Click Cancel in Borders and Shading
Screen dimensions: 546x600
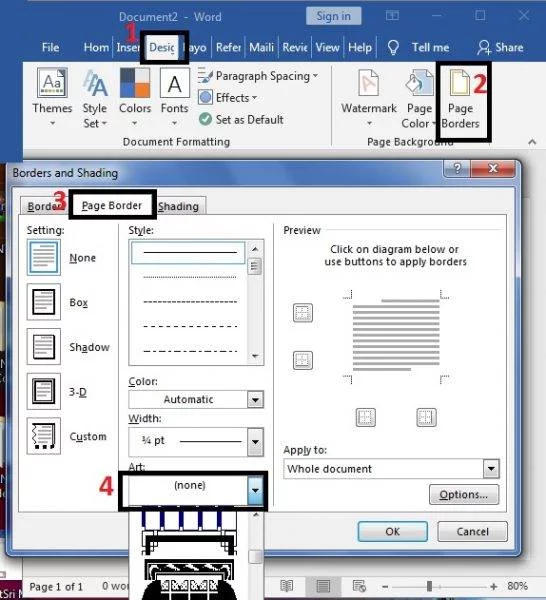[x=473, y=532]
